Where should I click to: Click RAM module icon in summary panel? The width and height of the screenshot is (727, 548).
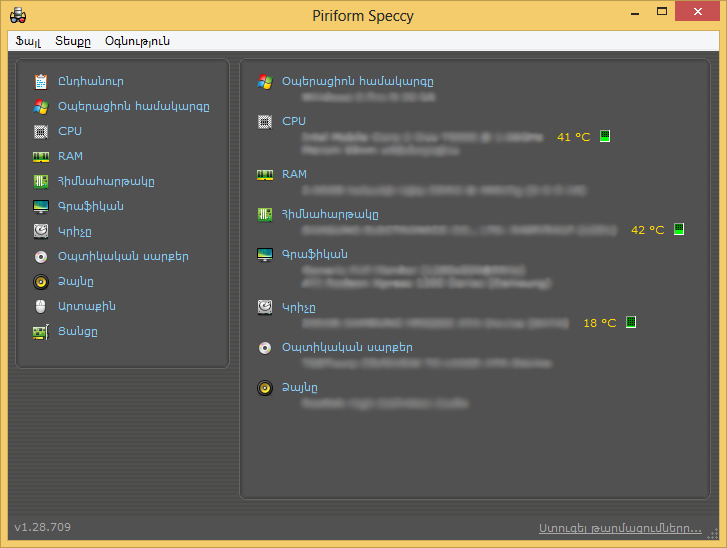point(265,175)
